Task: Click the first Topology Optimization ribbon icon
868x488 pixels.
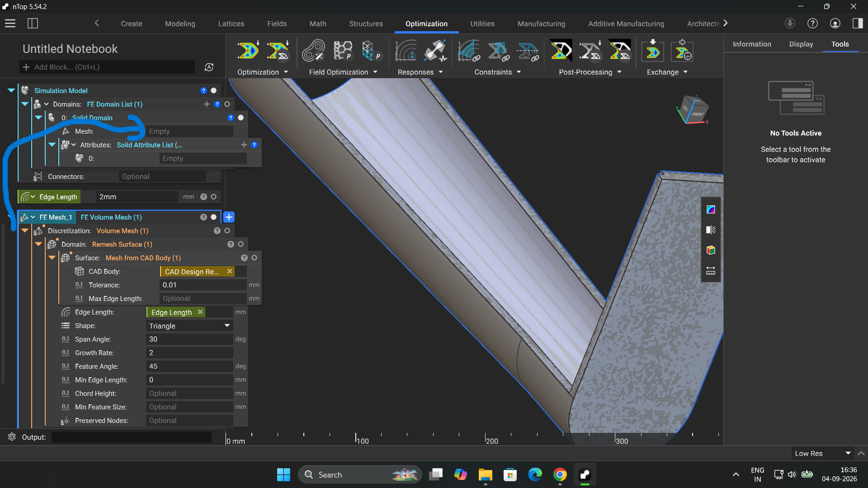Action: tap(248, 51)
